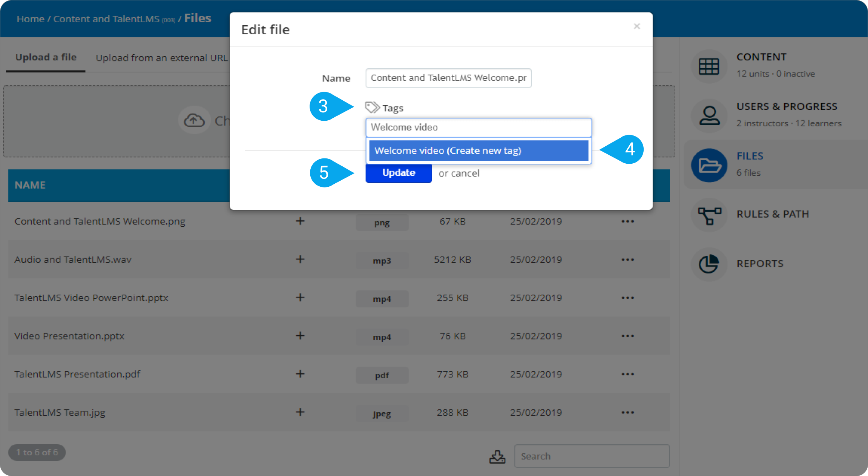Open options menu for Video Presentation.pptx
The image size is (868, 476).
(627, 336)
